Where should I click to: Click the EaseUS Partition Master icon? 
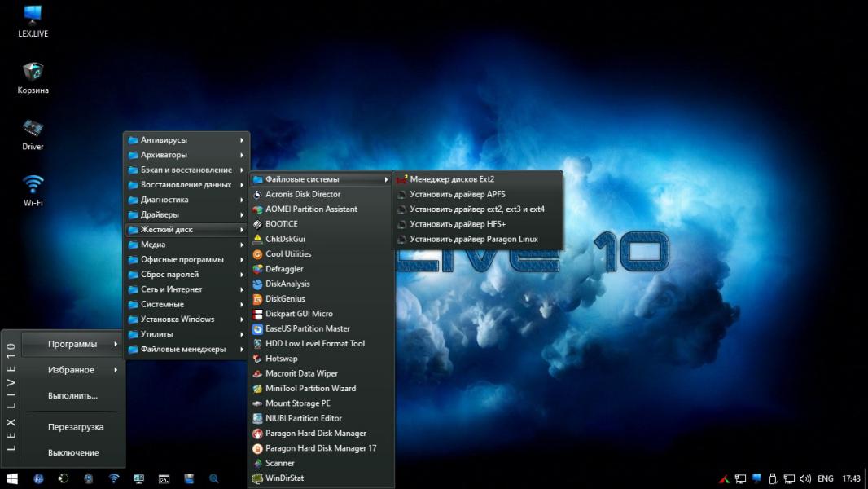click(258, 328)
